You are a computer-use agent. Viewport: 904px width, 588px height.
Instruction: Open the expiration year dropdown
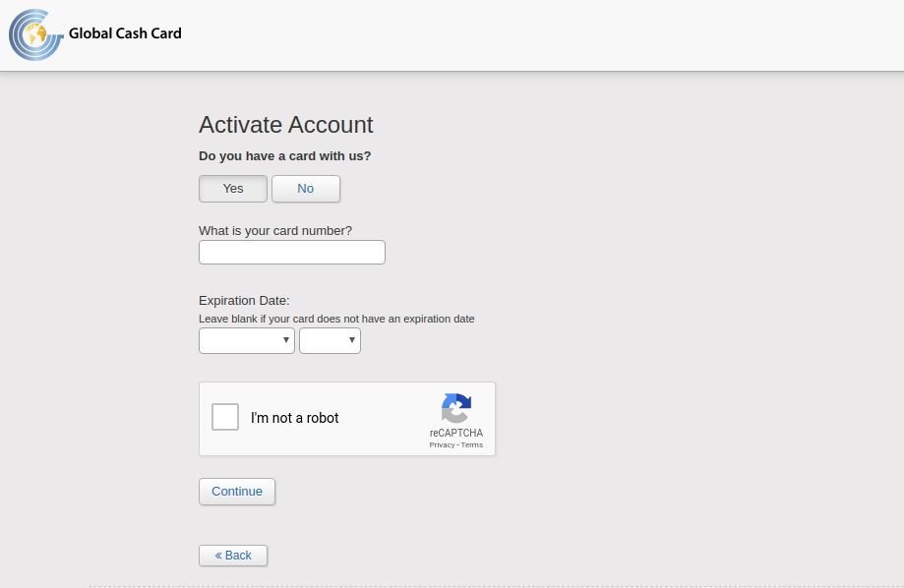330,340
